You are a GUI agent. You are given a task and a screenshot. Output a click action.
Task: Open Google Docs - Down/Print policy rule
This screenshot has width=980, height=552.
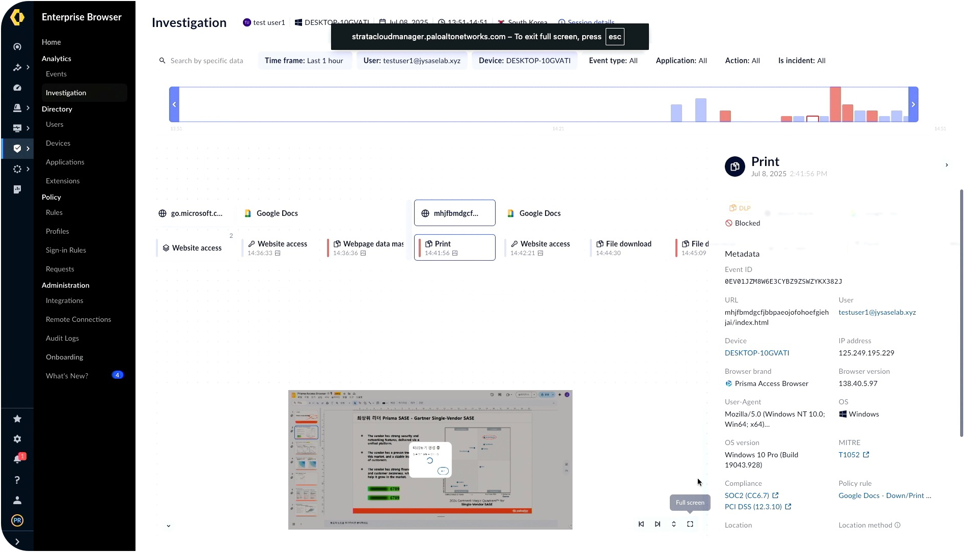(x=885, y=495)
